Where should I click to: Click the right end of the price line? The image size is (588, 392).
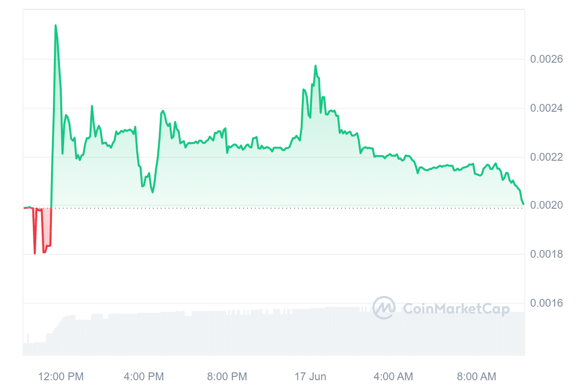pyautogui.click(x=523, y=204)
